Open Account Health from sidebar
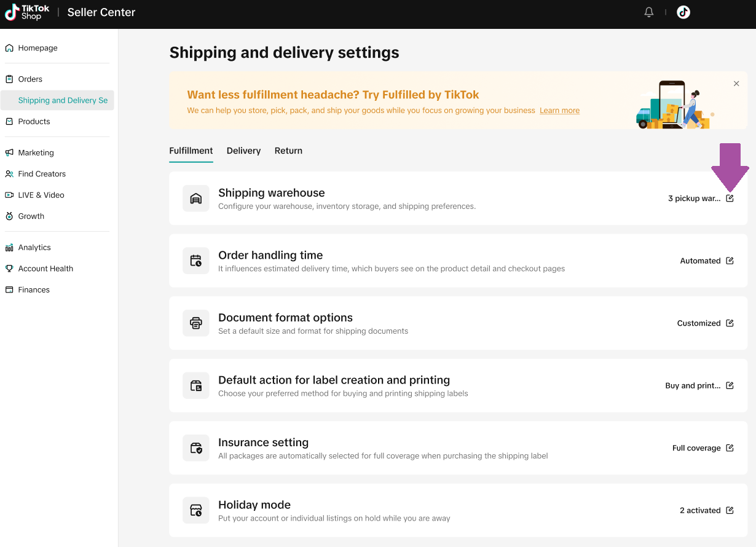The width and height of the screenshot is (756, 547). [x=45, y=269]
